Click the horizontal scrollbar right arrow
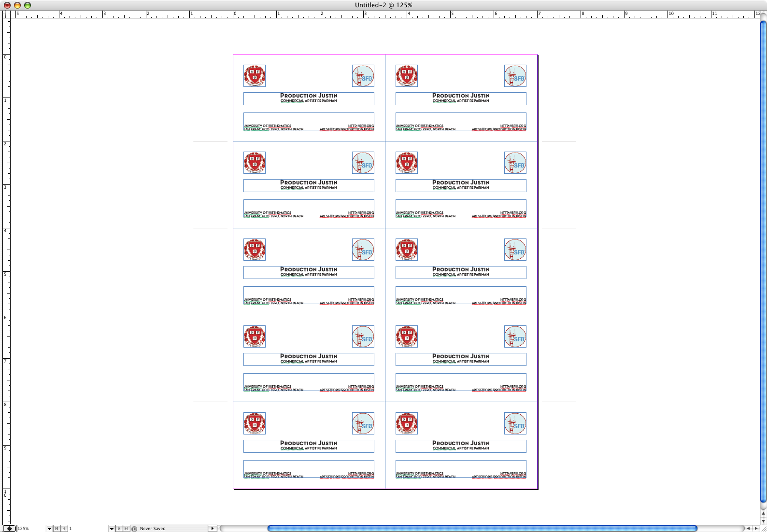 click(x=756, y=529)
